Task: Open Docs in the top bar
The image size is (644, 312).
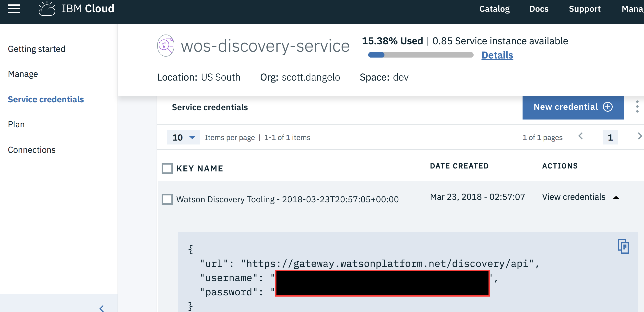Action: (x=538, y=9)
